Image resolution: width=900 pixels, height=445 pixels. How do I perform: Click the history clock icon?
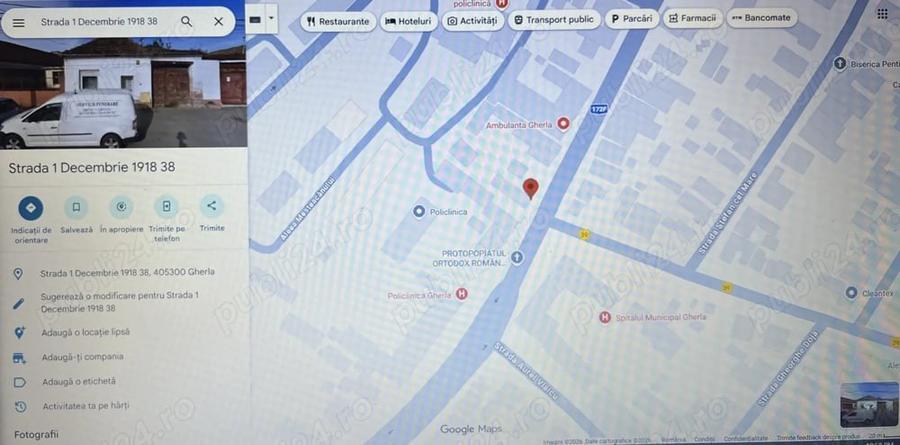(20, 407)
